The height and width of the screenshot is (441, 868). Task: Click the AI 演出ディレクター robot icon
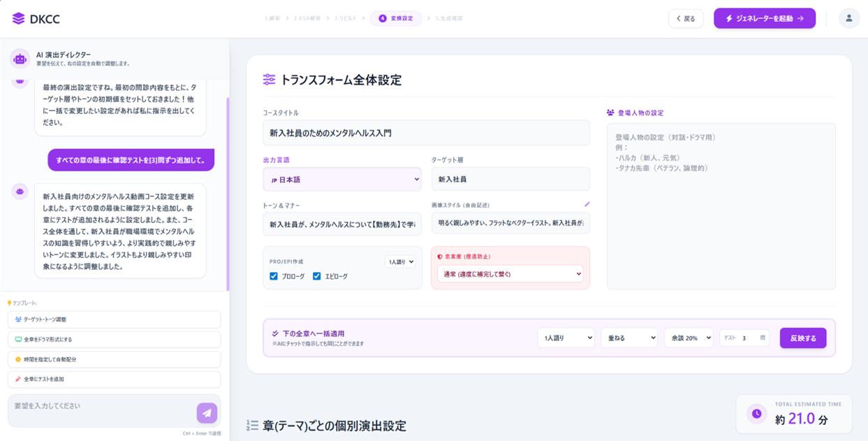[x=20, y=59]
